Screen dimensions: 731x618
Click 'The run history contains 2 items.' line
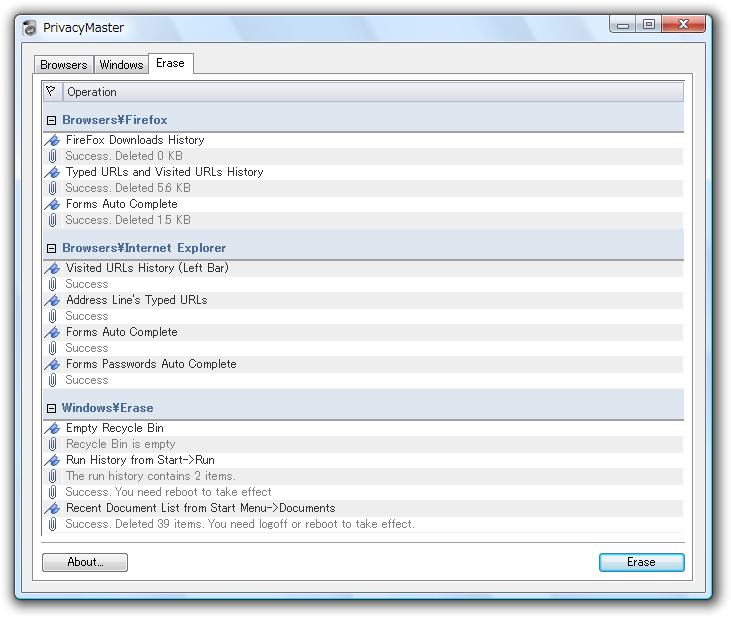pyautogui.click(x=364, y=476)
